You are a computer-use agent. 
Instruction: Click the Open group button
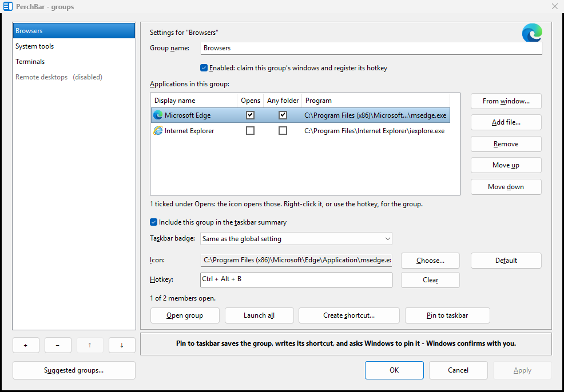[185, 315]
